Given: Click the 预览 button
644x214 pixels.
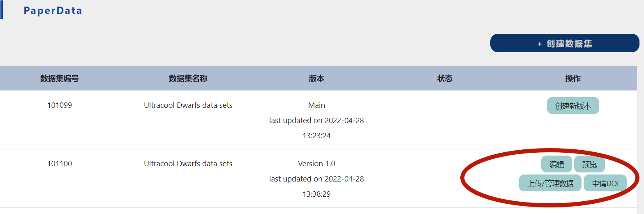Looking at the screenshot, I should click(x=589, y=164).
